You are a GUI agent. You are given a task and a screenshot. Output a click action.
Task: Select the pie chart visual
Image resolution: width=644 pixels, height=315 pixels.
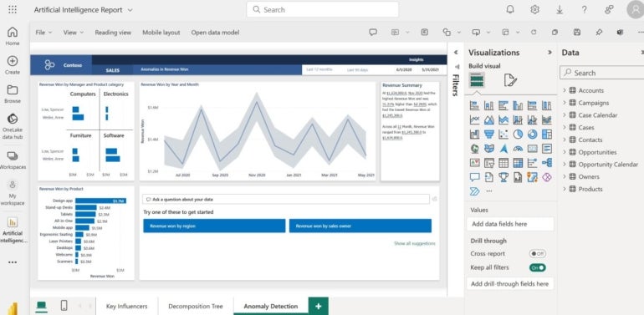tap(518, 135)
